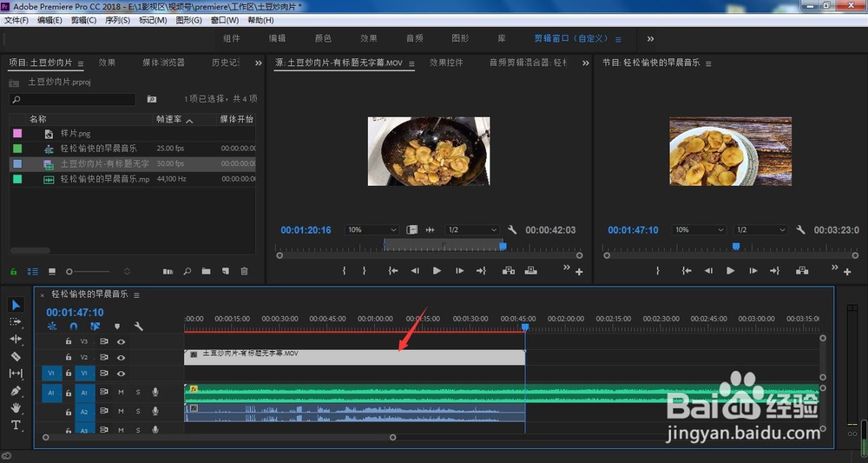
Task: Toggle V3 track visibility eye
Action: [x=121, y=341]
